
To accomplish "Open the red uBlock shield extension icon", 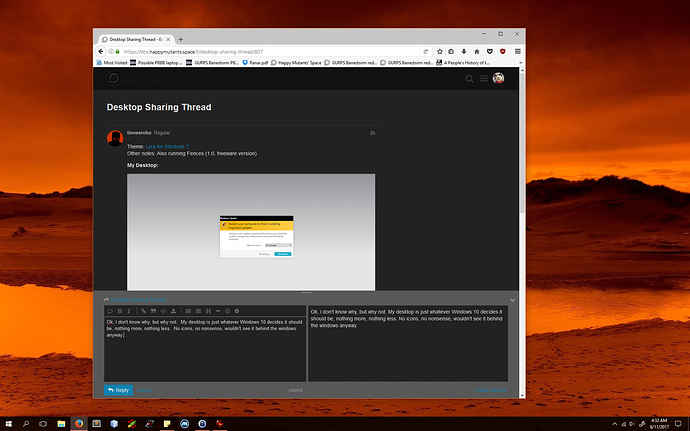I will click(x=502, y=52).
